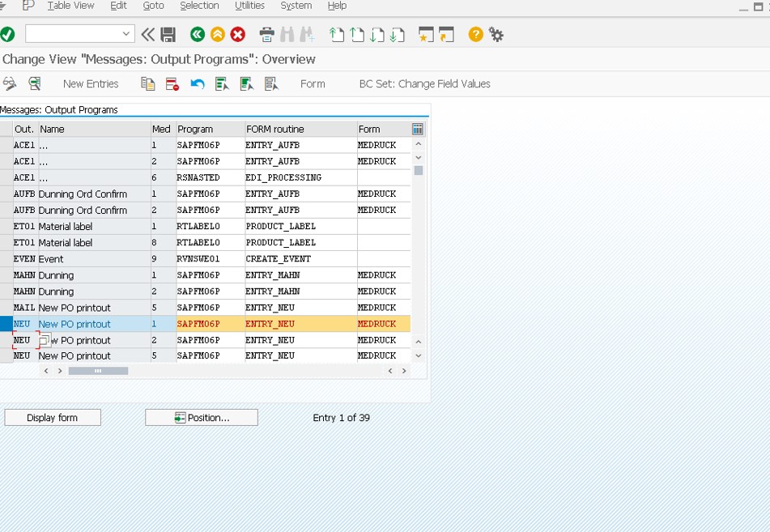Open the Goto menu

[x=153, y=6]
